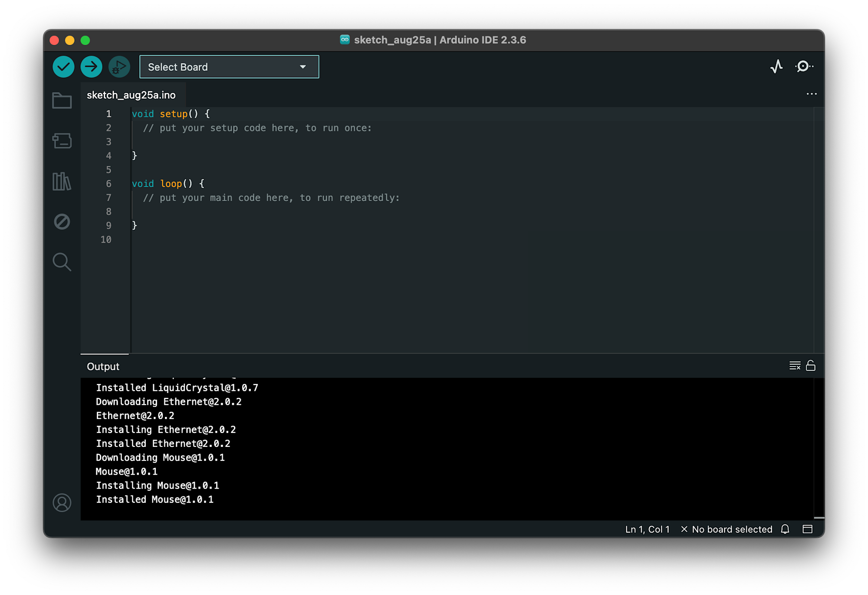This screenshot has width=868, height=595.
Task: Click the Upload arrow button
Action: 91,67
